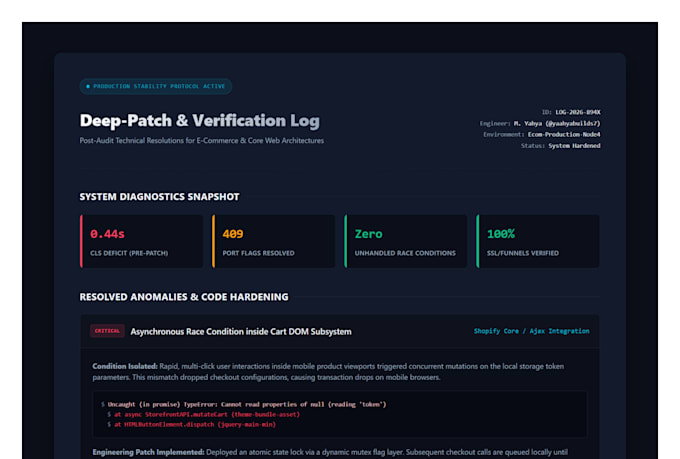Click the SSL/Funnels Verified label

(523, 253)
